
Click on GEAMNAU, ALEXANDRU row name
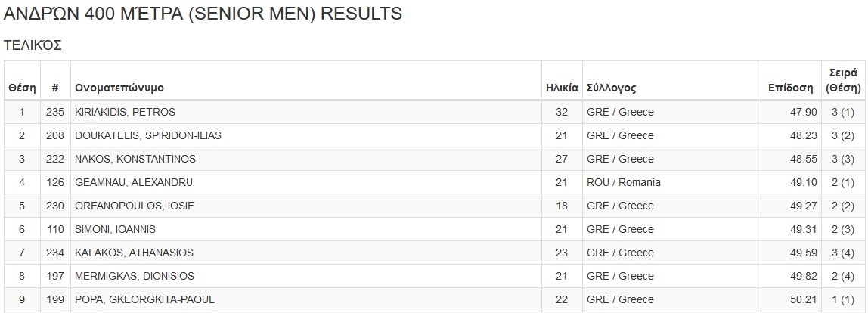pyautogui.click(x=133, y=182)
